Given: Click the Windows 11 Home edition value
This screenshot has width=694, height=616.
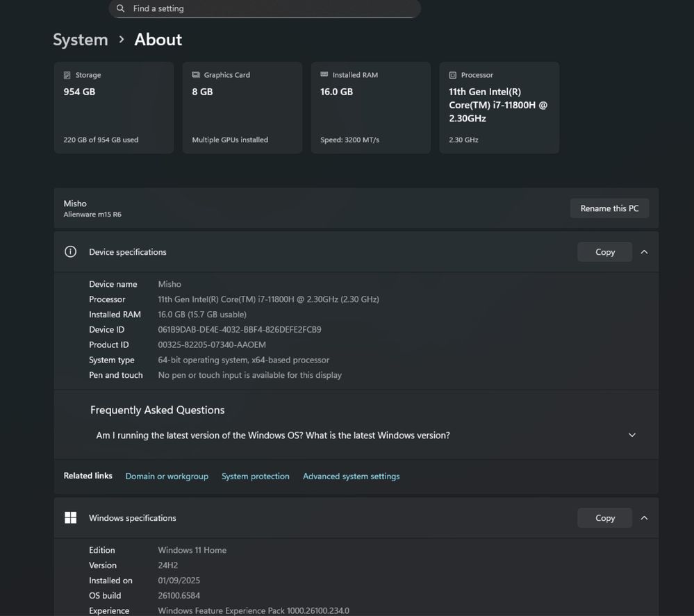Looking at the screenshot, I should tap(192, 550).
